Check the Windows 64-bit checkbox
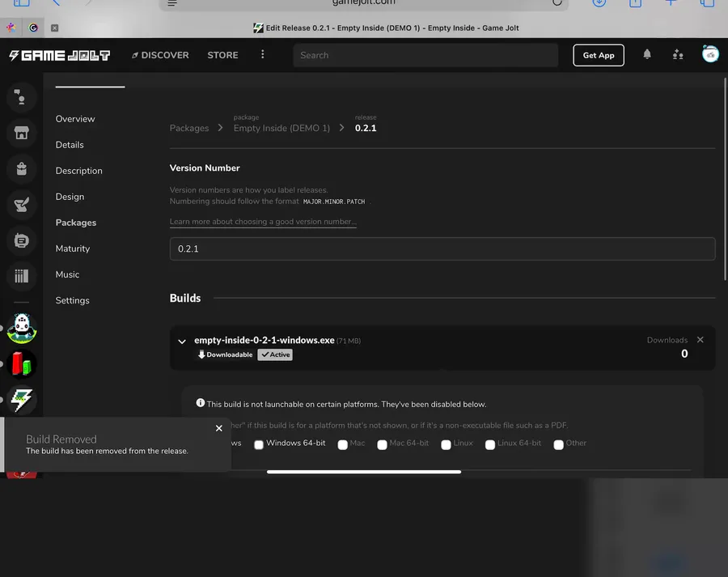Image resolution: width=728 pixels, height=577 pixels. click(259, 444)
